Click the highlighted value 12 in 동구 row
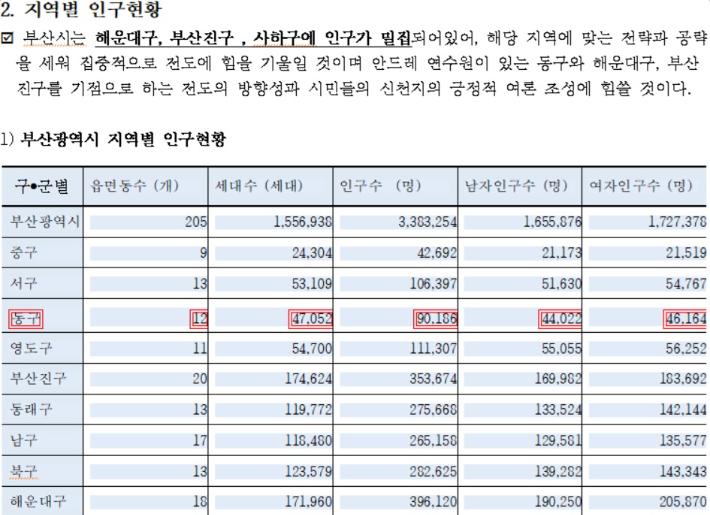 click(199, 319)
